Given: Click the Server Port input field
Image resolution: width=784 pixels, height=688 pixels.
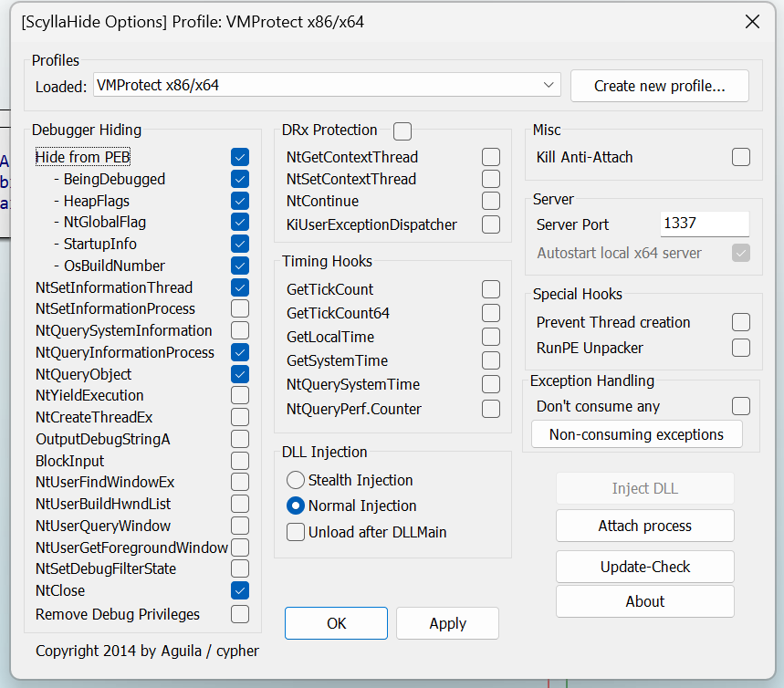Looking at the screenshot, I should [705, 224].
